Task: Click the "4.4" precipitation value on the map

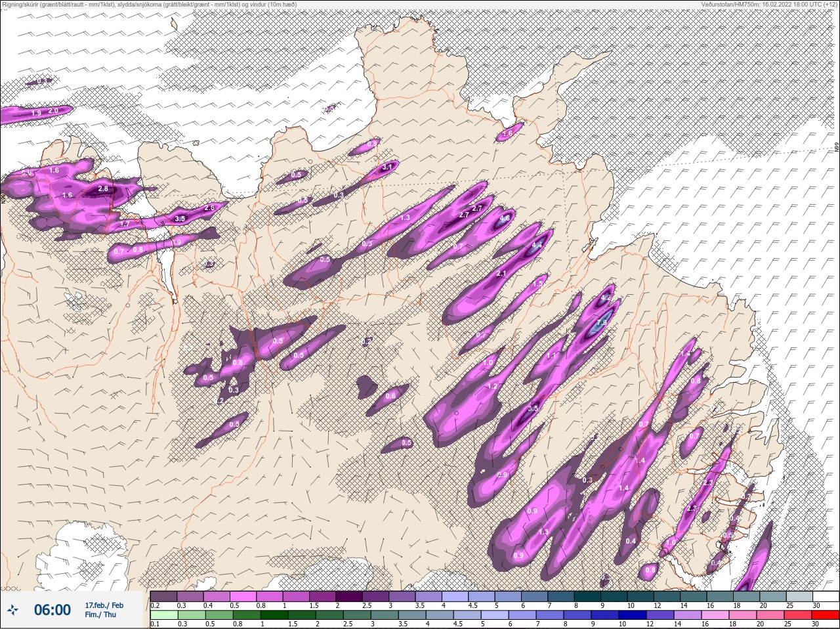Action: pos(537,245)
